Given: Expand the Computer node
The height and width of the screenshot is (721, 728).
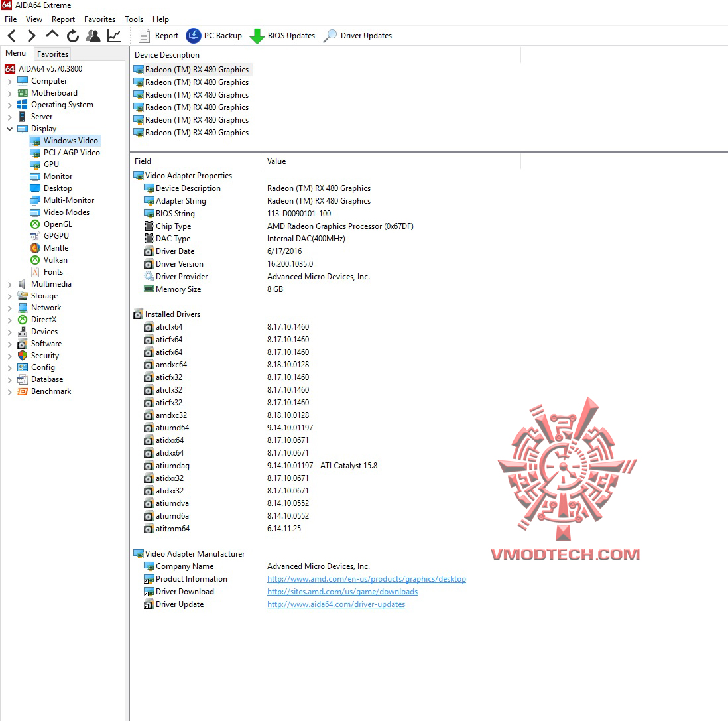Looking at the screenshot, I should [x=10, y=82].
